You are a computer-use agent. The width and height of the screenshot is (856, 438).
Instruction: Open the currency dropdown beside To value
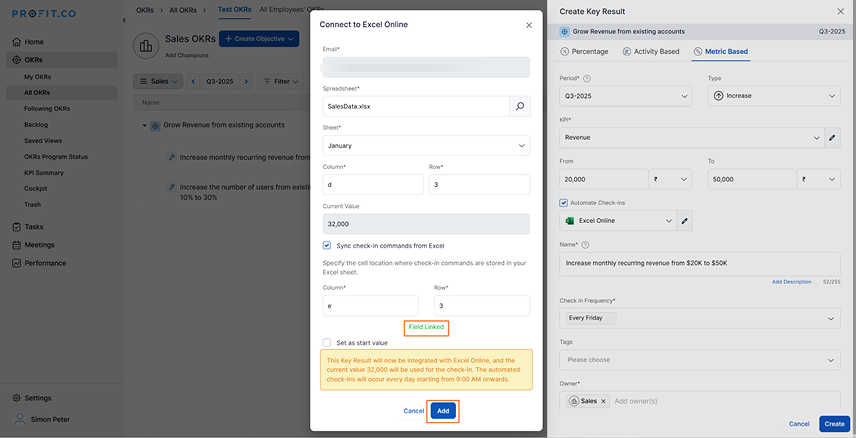click(x=819, y=179)
